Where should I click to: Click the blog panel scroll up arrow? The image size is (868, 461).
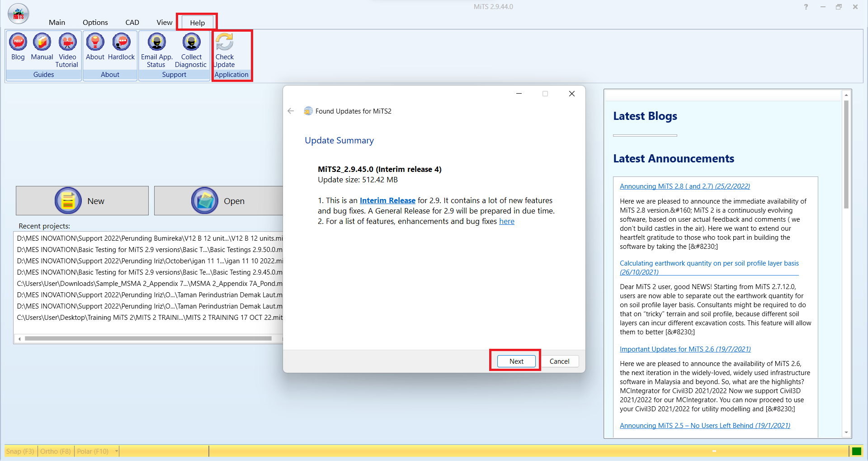click(846, 95)
